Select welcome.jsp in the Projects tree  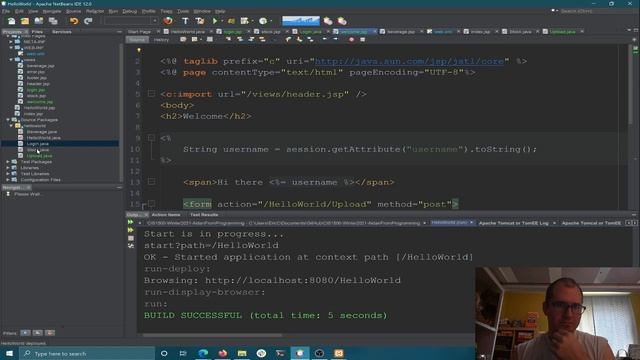click(x=40, y=102)
